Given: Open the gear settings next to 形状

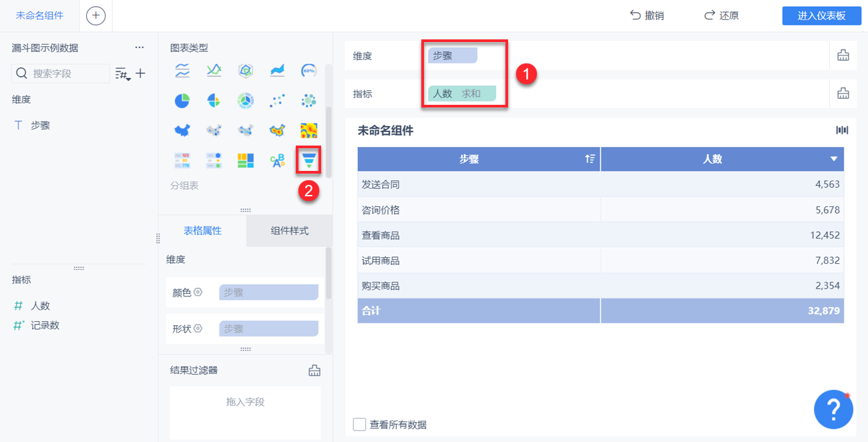Looking at the screenshot, I should click(198, 328).
